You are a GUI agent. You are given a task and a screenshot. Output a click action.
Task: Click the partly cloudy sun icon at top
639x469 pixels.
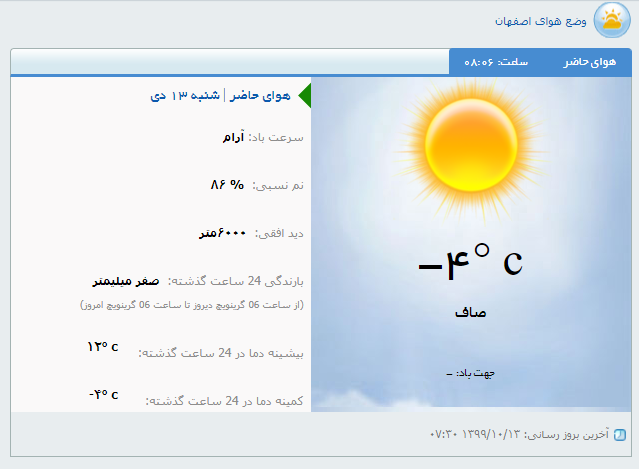tap(612, 20)
